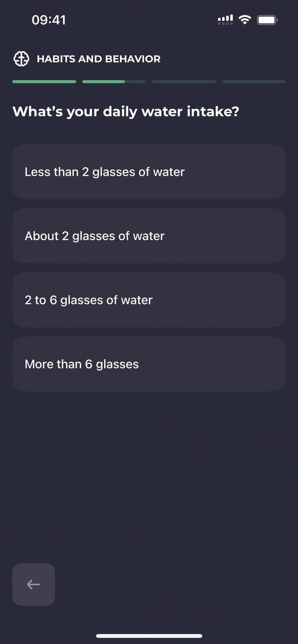This screenshot has height=644, width=298.
Task: Tap the battery status icon
Action: [267, 20]
